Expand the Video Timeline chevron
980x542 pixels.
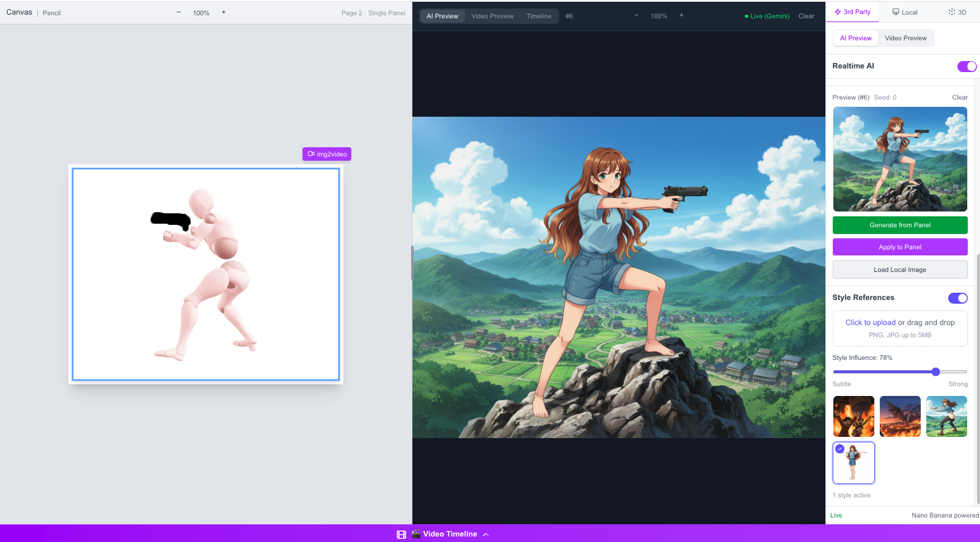click(486, 534)
